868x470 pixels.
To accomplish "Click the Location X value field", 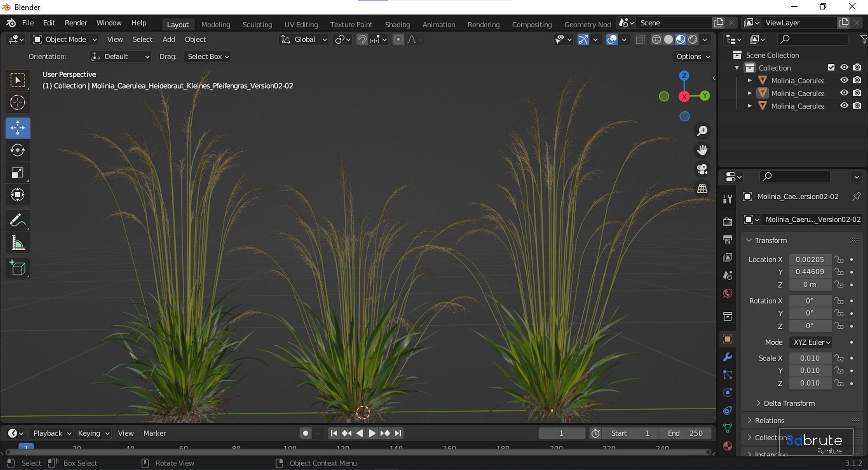I will pos(809,259).
